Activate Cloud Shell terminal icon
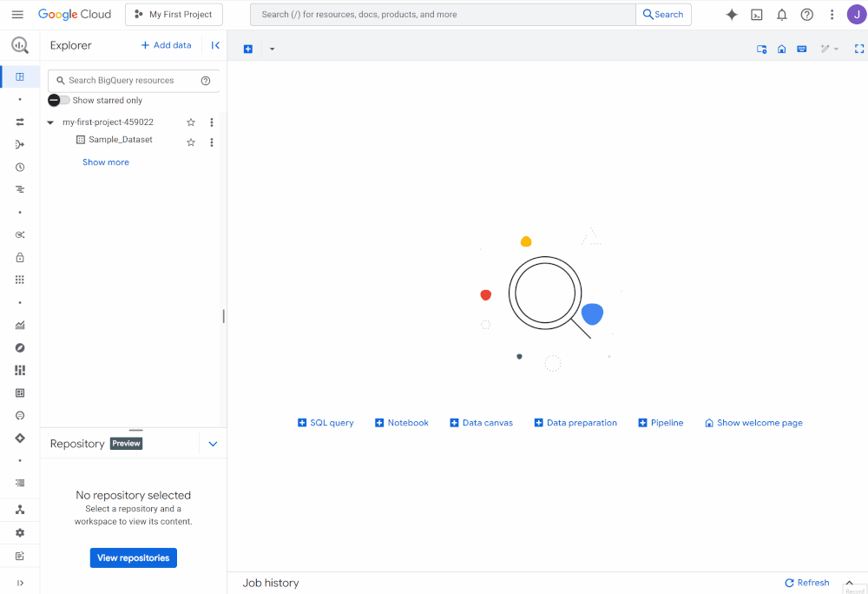Viewport: 868px width, 594px height. coord(757,15)
